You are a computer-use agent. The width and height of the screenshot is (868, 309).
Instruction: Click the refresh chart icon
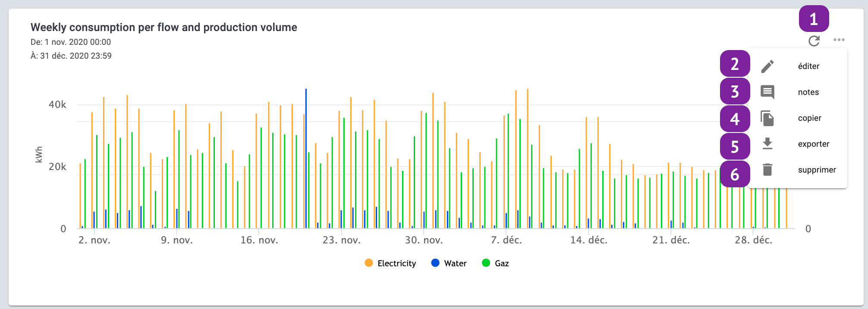[814, 41]
